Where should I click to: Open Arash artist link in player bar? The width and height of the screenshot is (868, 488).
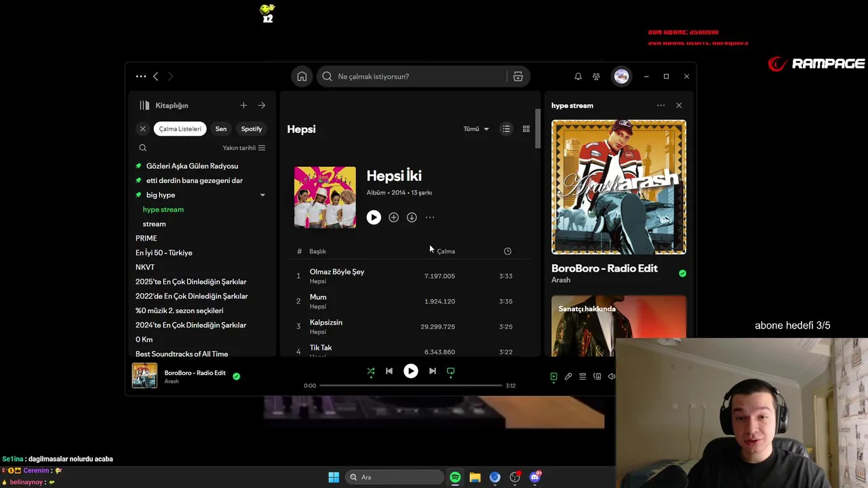(x=172, y=382)
